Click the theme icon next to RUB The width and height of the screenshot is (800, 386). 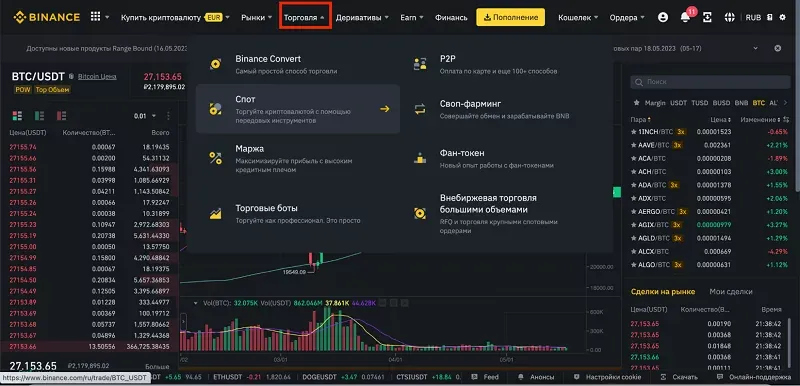(x=769, y=17)
